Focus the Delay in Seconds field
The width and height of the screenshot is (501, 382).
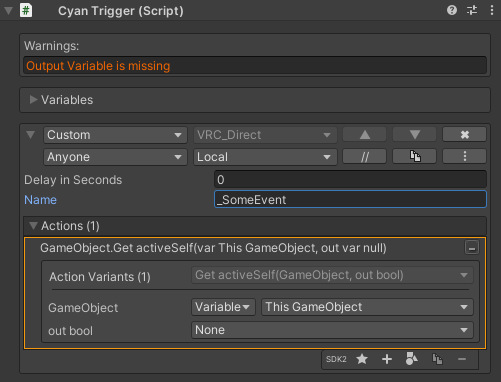pos(350,180)
